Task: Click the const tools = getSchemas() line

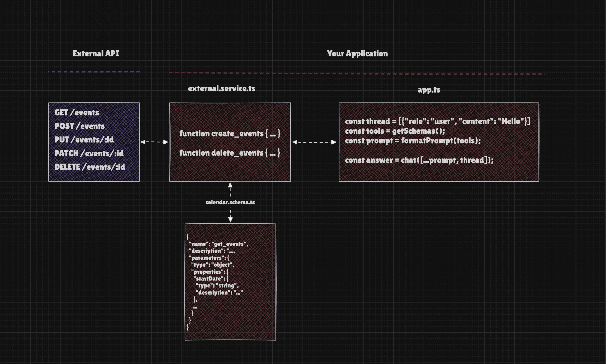Action: point(395,131)
